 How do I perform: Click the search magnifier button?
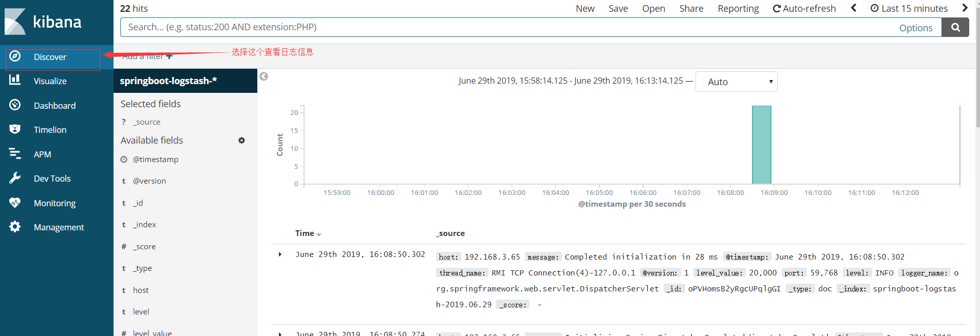pyautogui.click(x=955, y=28)
